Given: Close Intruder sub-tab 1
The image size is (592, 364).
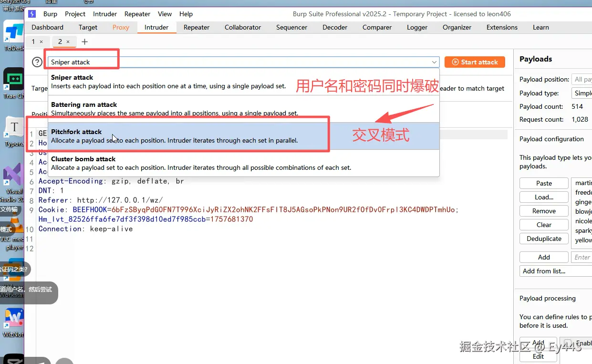Looking at the screenshot, I should click(x=41, y=42).
